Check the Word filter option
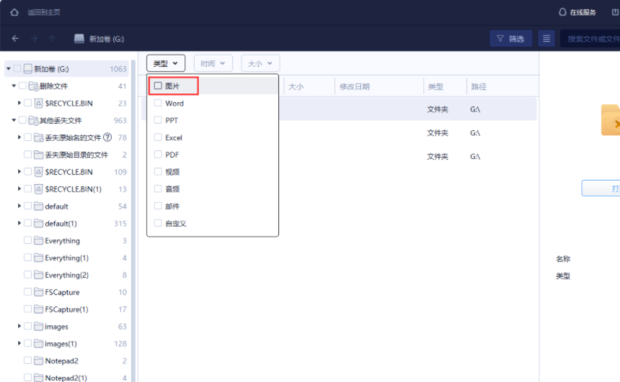The height and width of the screenshot is (382, 620). [158, 103]
